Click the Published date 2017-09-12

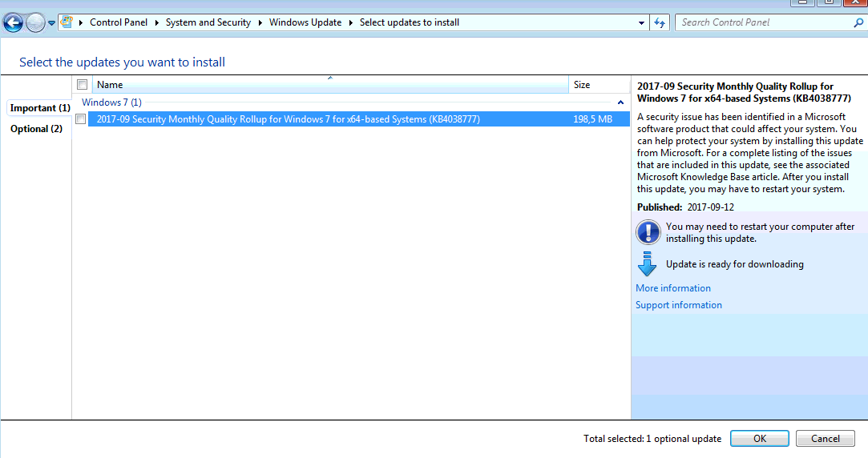(x=711, y=207)
